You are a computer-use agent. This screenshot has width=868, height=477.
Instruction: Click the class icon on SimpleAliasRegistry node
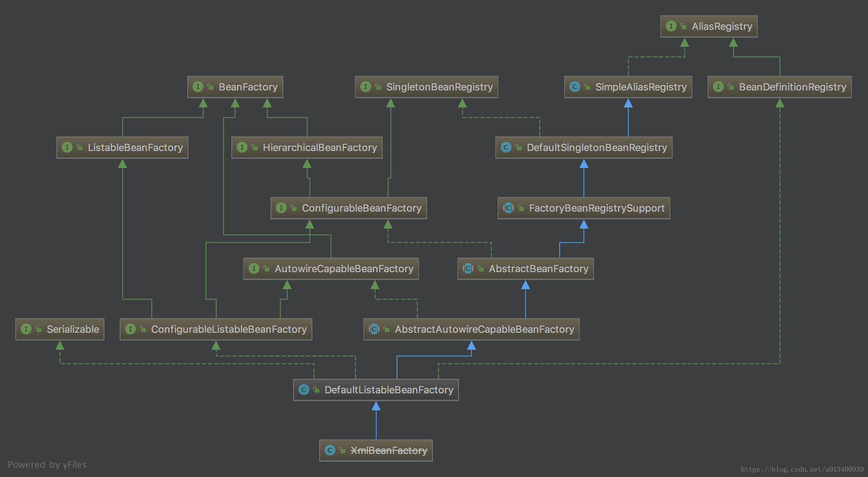tap(574, 87)
